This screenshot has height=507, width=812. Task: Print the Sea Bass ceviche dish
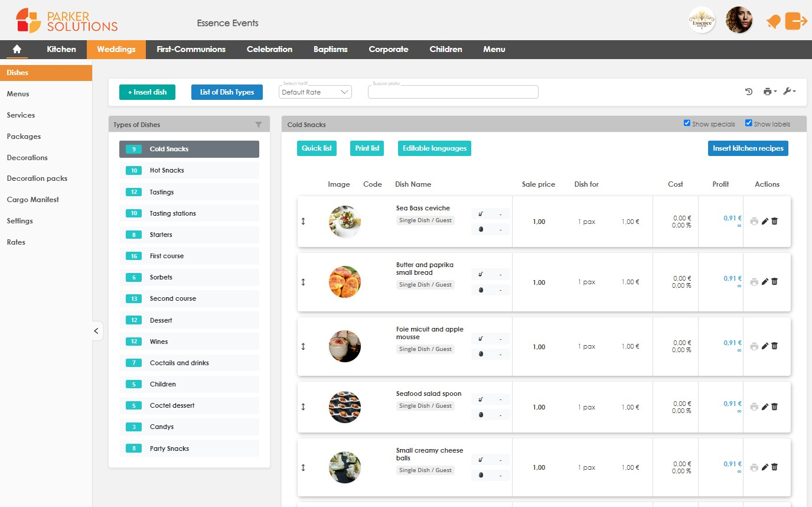coord(754,221)
